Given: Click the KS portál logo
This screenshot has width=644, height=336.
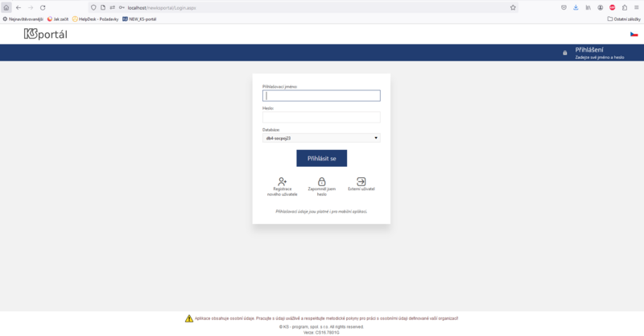Looking at the screenshot, I should click(x=46, y=34).
